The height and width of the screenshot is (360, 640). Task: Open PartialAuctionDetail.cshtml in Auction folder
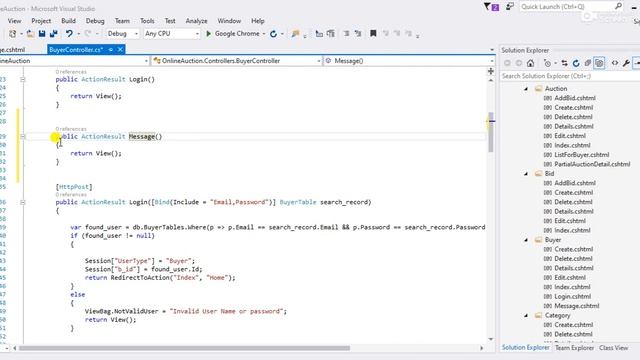pos(592,164)
